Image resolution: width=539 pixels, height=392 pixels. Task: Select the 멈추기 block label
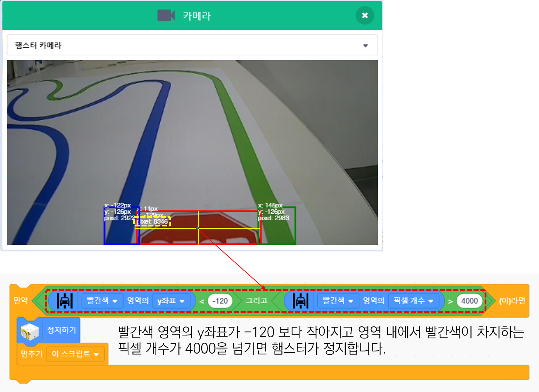click(x=32, y=354)
